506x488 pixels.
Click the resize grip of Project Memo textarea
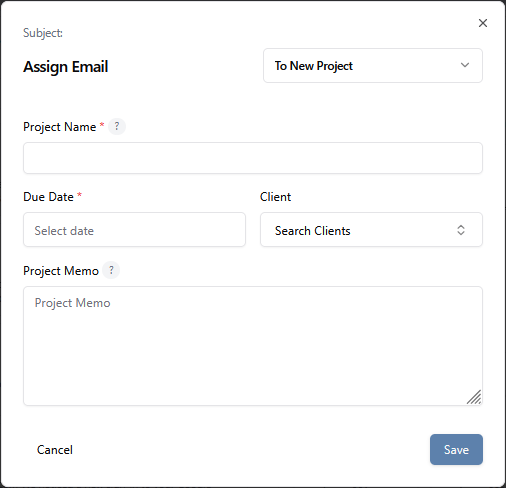coord(474,397)
